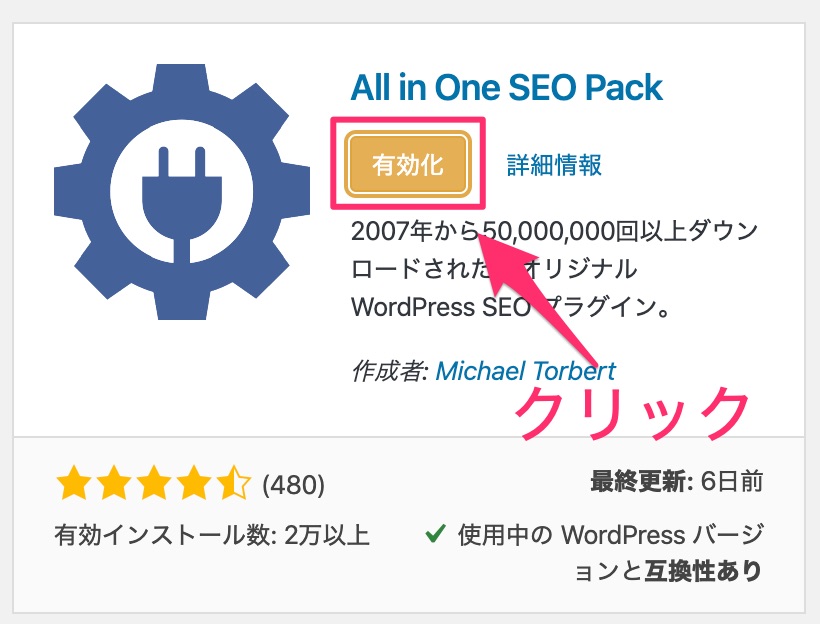Click the second rating star
The height and width of the screenshot is (624, 820).
113,485
